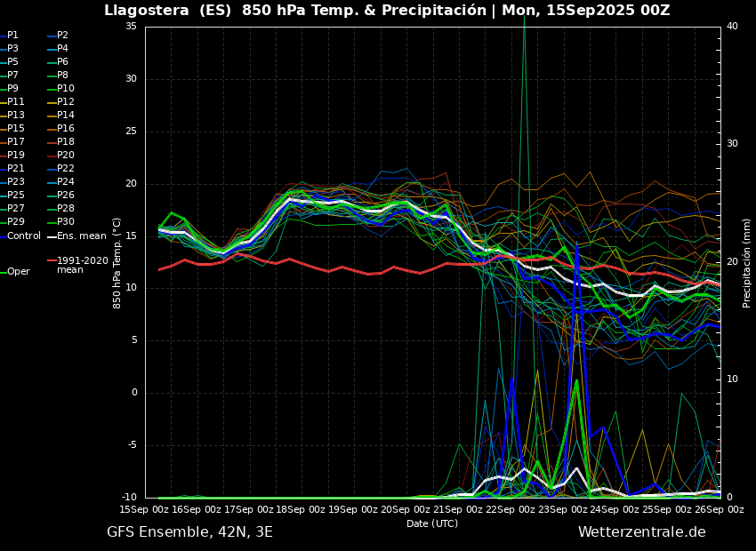
Task: Pick the P16 legend label
Action: (66, 129)
